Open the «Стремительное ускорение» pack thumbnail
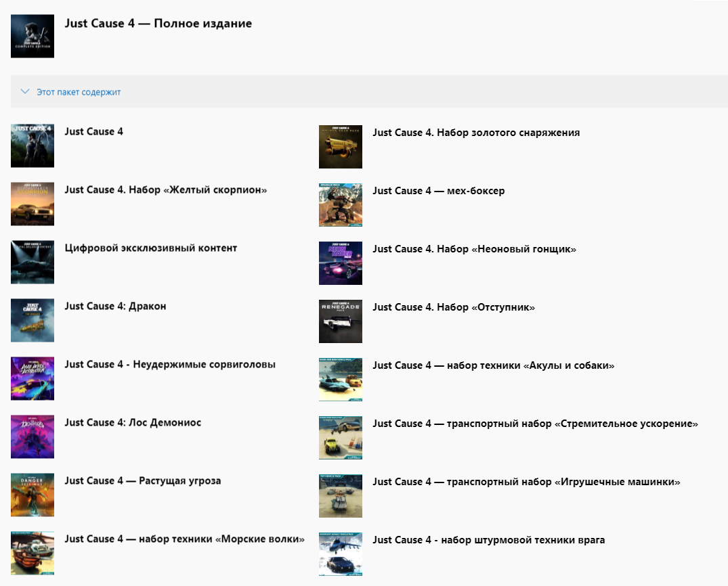The height and width of the screenshot is (586, 728). [341, 438]
